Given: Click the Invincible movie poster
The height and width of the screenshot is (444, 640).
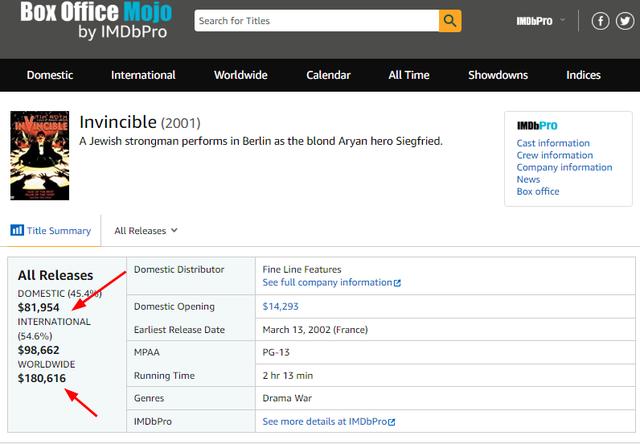Looking at the screenshot, I should click(40, 155).
